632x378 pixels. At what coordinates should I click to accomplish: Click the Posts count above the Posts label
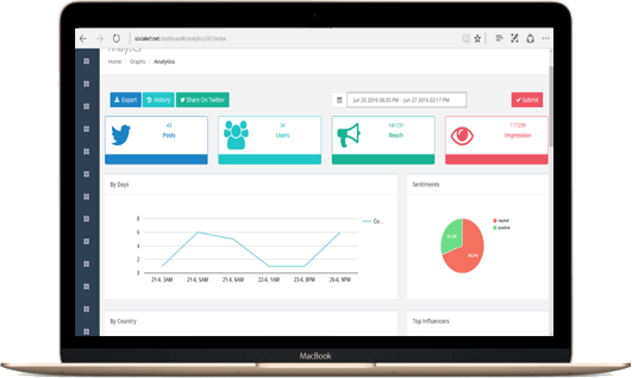169,125
